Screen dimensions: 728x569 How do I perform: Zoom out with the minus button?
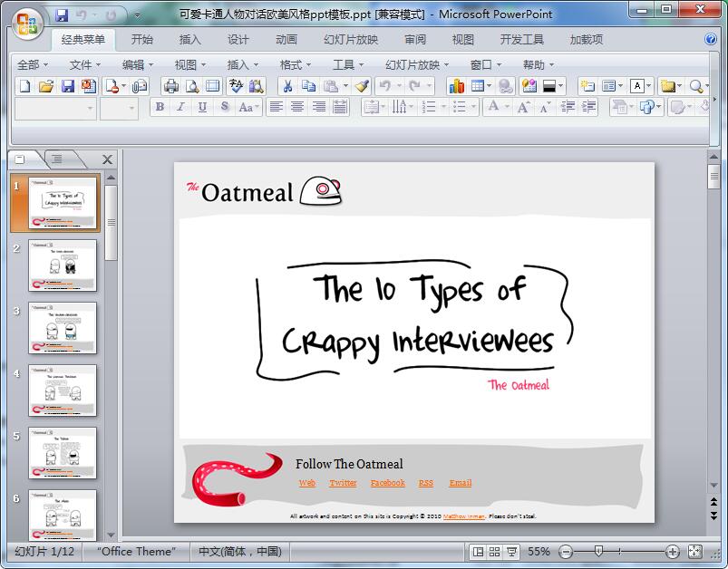pyautogui.click(x=566, y=552)
